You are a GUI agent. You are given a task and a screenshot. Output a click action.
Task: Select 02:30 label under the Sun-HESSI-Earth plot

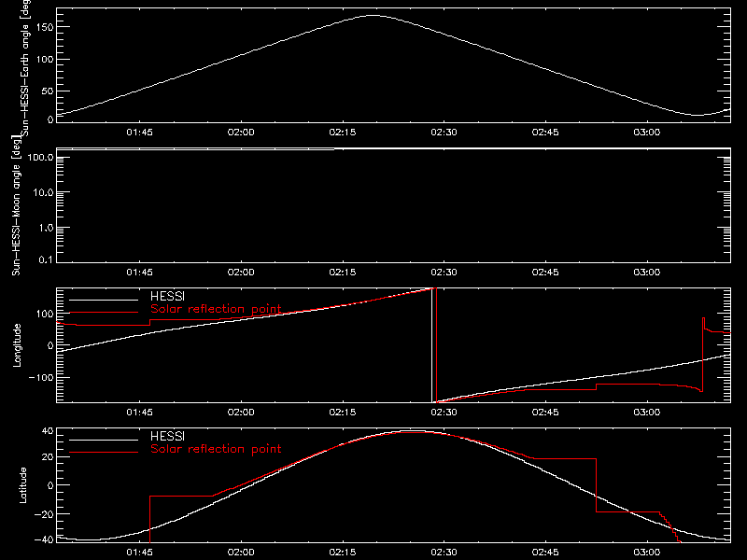coord(444,133)
